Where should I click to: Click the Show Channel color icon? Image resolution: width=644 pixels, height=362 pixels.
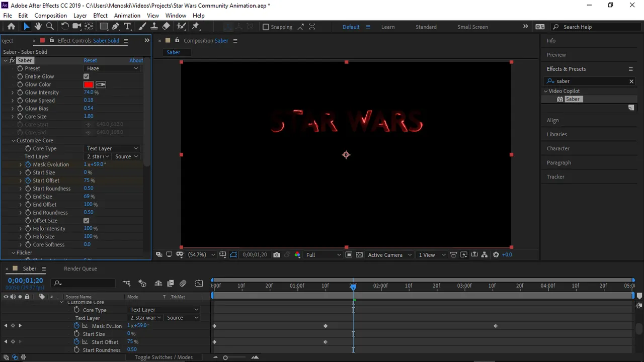(x=297, y=255)
